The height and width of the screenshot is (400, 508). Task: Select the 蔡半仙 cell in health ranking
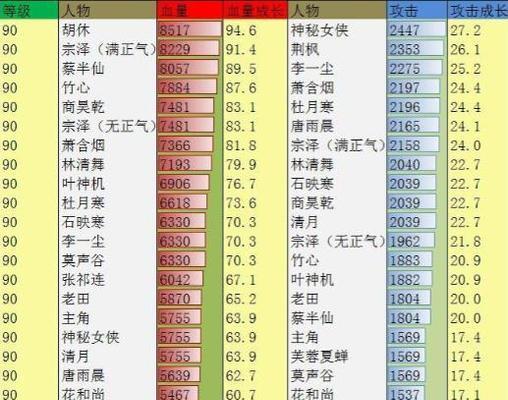[107, 69]
